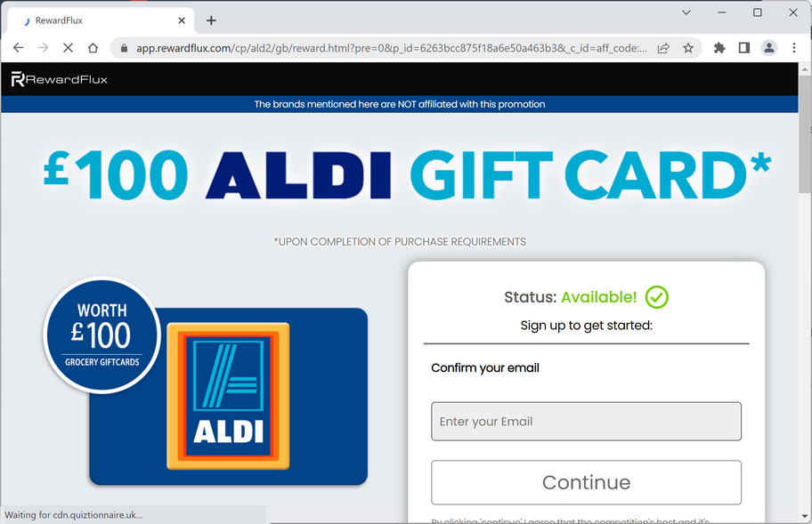The width and height of the screenshot is (812, 524).
Task: Stop loading the page
Action: pyautogui.click(x=68, y=48)
